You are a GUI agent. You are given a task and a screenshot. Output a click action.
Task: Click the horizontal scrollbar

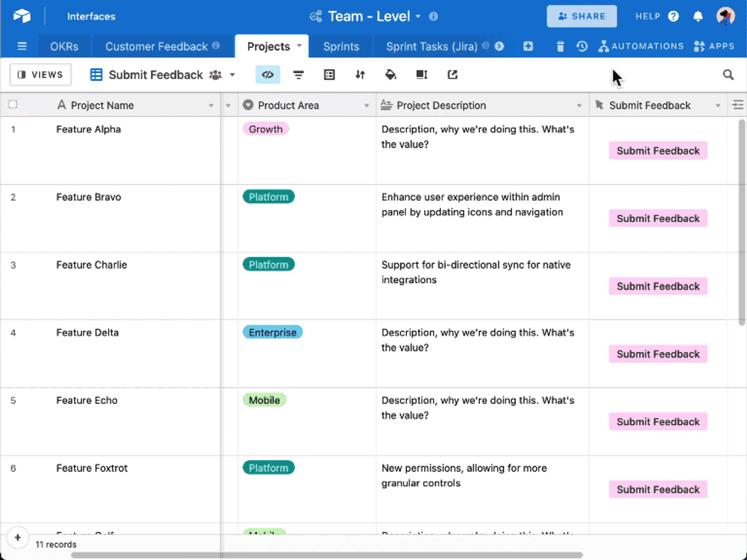pyautogui.click(x=327, y=555)
